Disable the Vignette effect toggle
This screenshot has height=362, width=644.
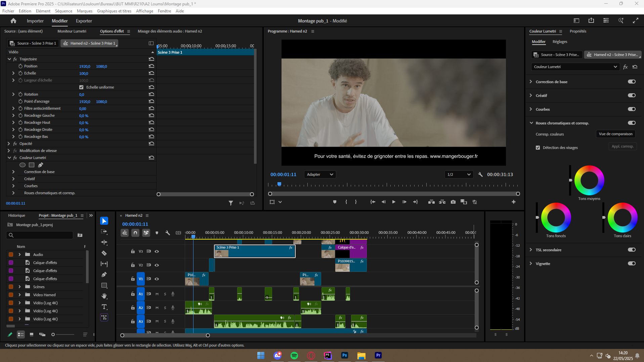click(x=632, y=263)
